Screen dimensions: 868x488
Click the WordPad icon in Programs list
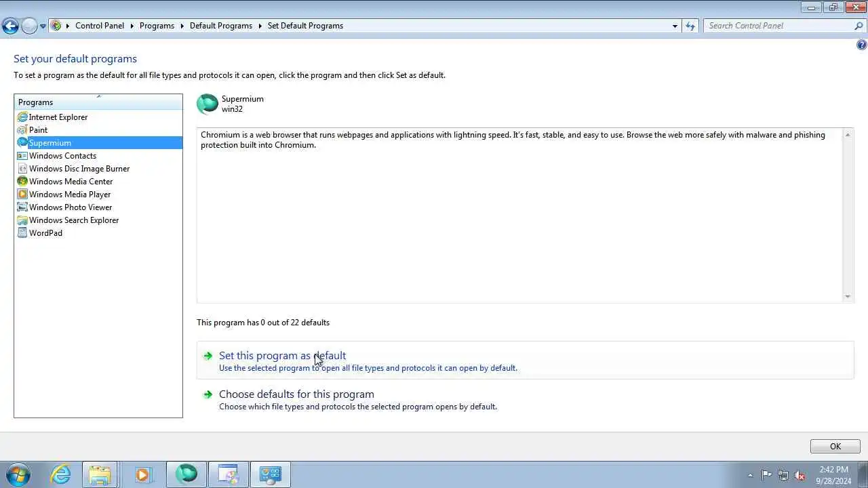[x=22, y=233]
